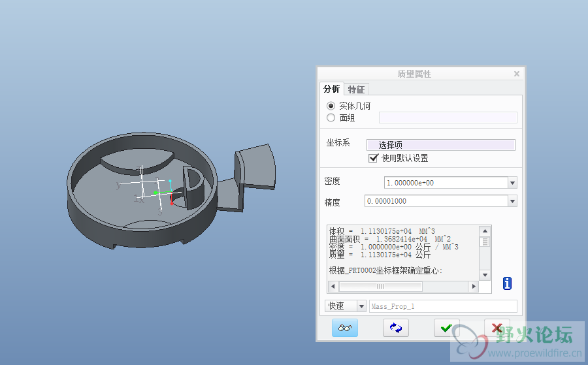Switch to the 分析 tab

(x=331, y=89)
